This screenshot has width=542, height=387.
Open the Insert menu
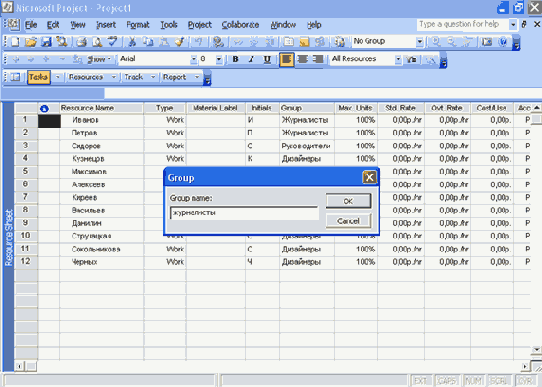106,25
